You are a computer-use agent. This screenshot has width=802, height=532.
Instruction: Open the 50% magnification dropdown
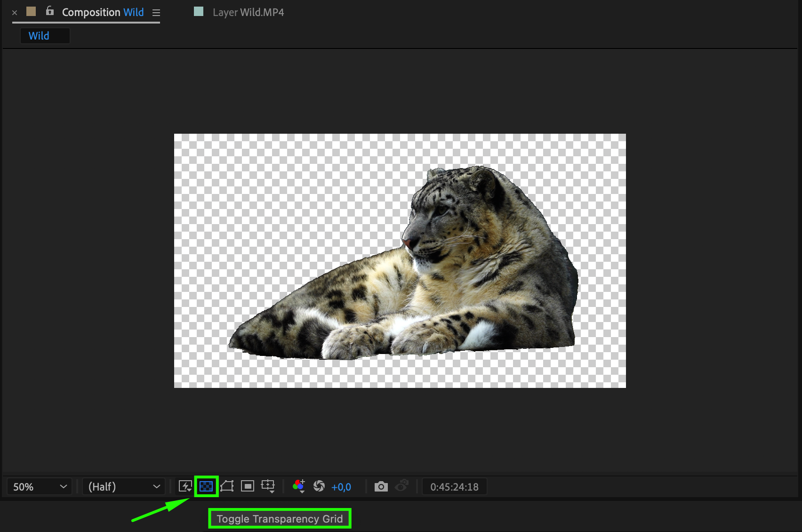[x=40, y=487]
